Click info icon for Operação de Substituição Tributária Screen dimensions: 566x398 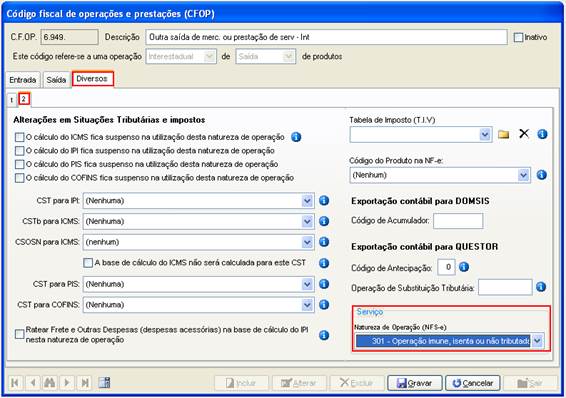pos(541,287)
